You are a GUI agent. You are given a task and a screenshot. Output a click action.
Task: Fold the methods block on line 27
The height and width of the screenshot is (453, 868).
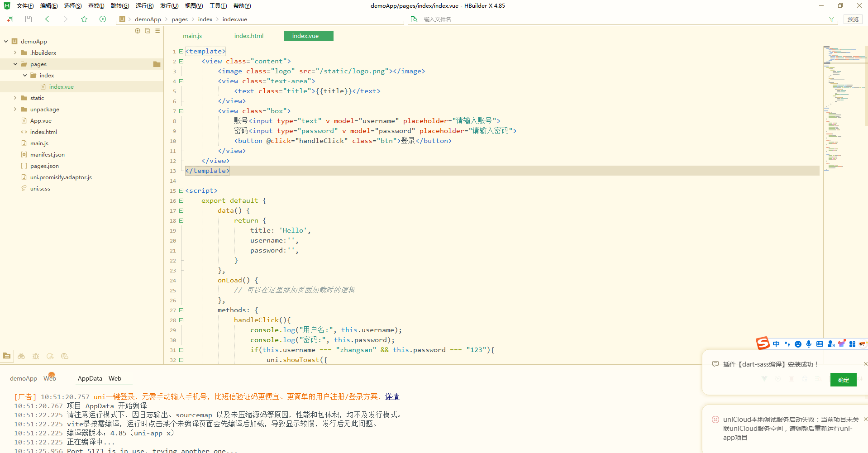(x=181, y=310)
